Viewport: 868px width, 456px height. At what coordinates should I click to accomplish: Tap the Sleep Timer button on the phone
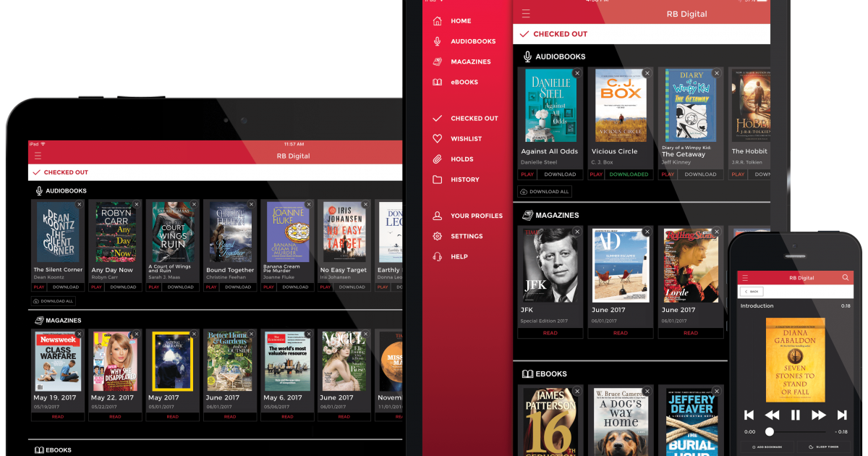825,447
